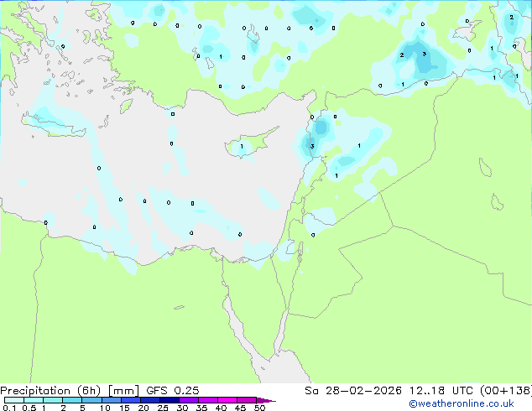The width and height of the screenshot is (532, 411).
Task: Click the 'Precipitation (6h) [mm]' title text
Action: point(70,391)
